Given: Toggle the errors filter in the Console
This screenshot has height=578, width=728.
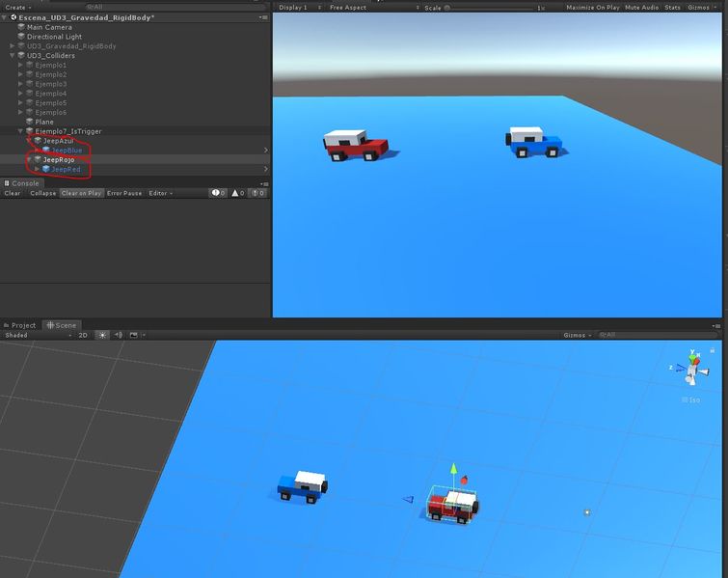Looking at the screenshot, I should (257, 193).
